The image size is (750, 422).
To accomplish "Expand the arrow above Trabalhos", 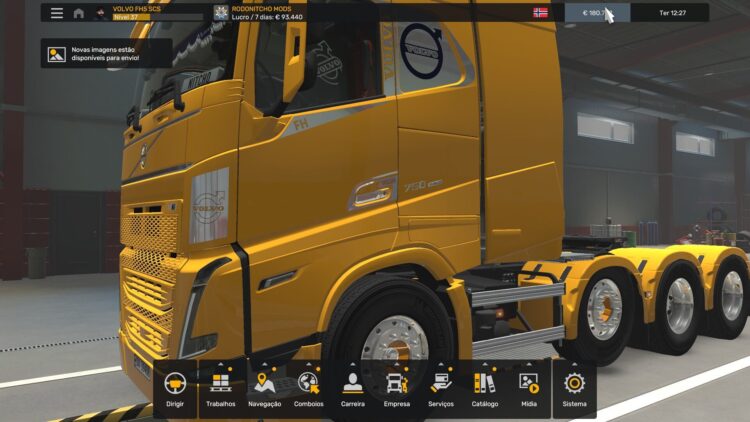I will pos(221,365).
